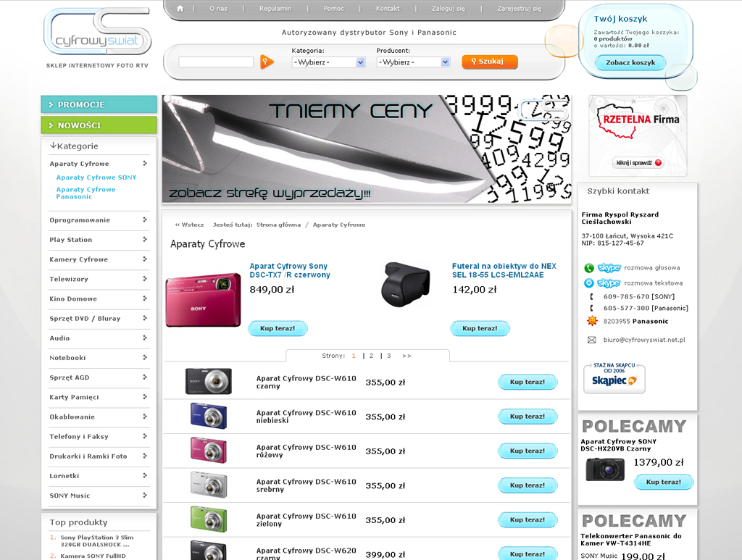Click the red Sony DSC-TX7 camera thumbnail

[x=203, y=299]
